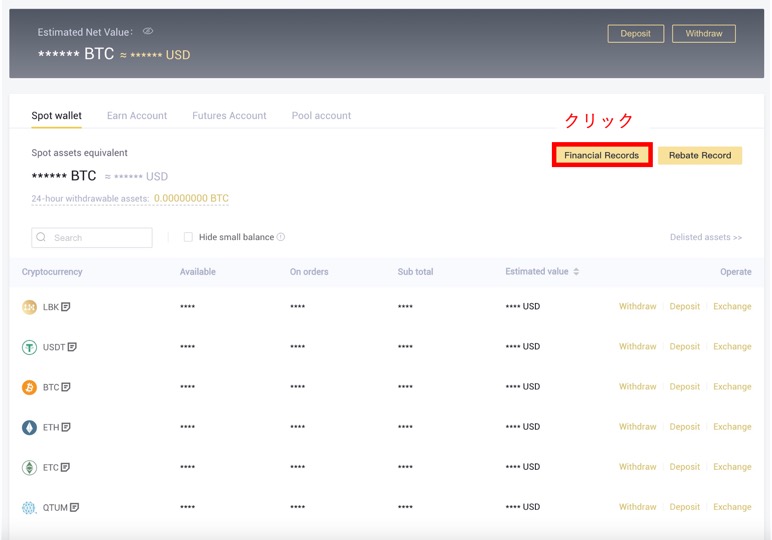Click Withdraw in the LBK row

click(638, 306)
